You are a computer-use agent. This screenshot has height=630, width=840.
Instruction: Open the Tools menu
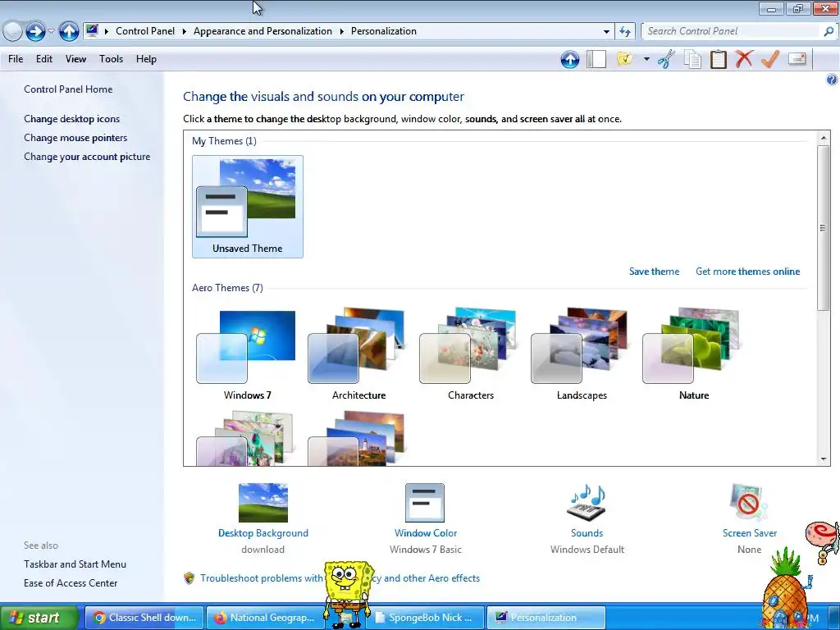coord(111,59)
